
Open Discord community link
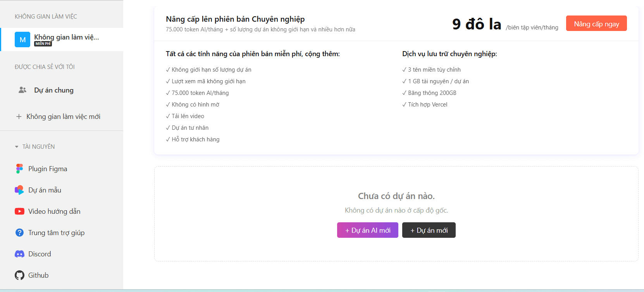(x=40, y=254)
